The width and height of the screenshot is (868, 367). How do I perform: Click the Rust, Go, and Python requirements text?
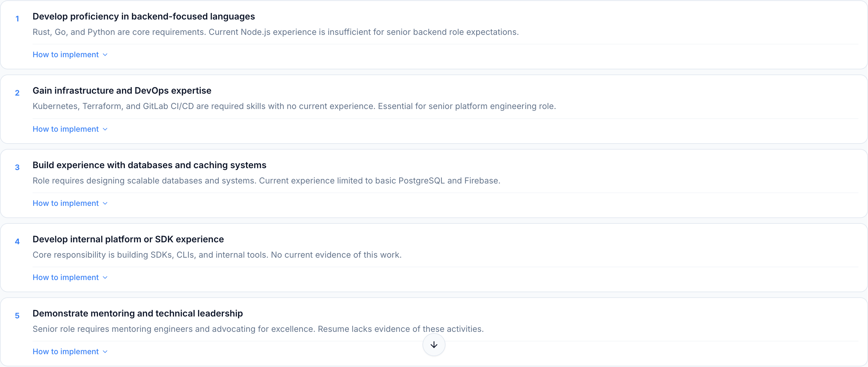coord(276,32)
